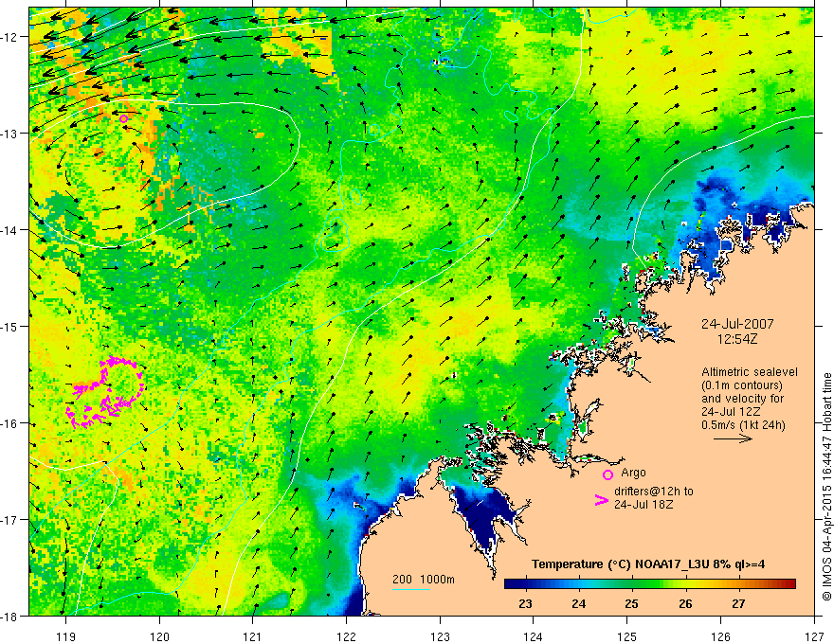Click latitude axis label -12
This screenshot has width=834, height=644.
[x=10, y=37]
